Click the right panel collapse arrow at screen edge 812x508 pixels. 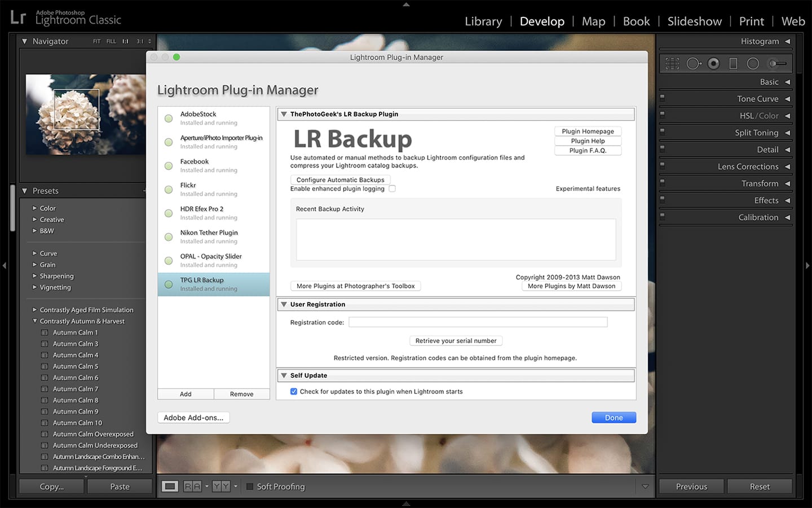click(x=807, y=265)
